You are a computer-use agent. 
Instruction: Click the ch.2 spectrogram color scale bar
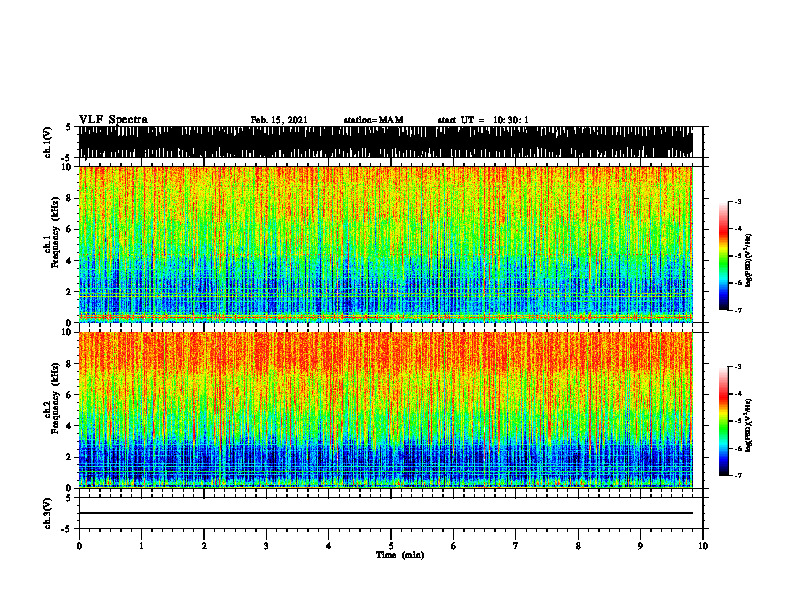(724, 421)
